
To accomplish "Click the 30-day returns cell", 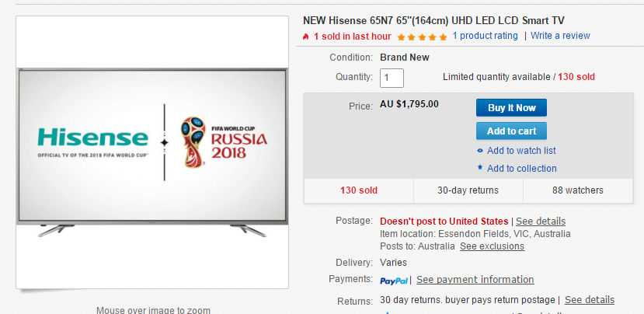I will tap(468, 190).
